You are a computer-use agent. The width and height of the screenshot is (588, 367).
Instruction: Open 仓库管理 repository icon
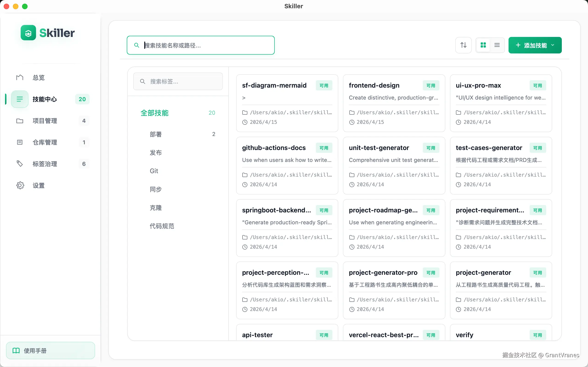tap(20, 142)
